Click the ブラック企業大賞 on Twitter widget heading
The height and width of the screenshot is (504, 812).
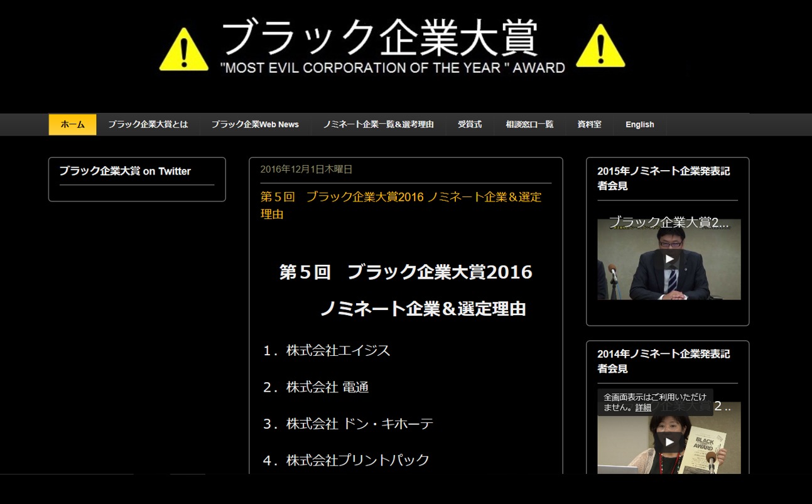125,171
